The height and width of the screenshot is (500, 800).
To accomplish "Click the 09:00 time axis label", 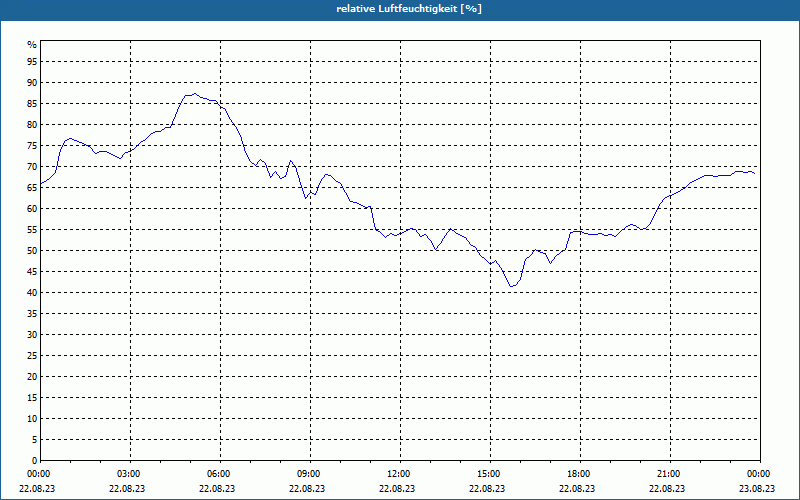I will click(x=310, y=474).
